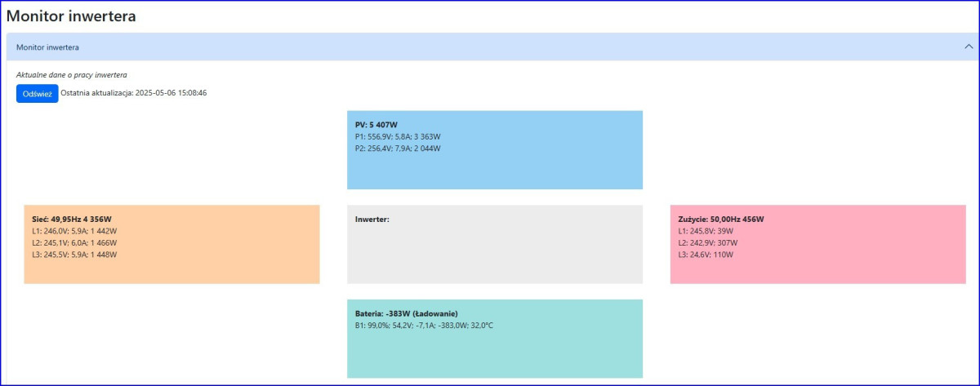Click the P2 string reading of 2 044W
980x386 pixels.
pos(398,149)
